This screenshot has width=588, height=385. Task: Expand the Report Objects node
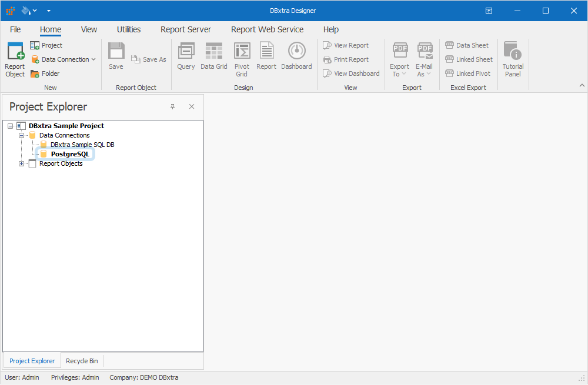(21, 163)
